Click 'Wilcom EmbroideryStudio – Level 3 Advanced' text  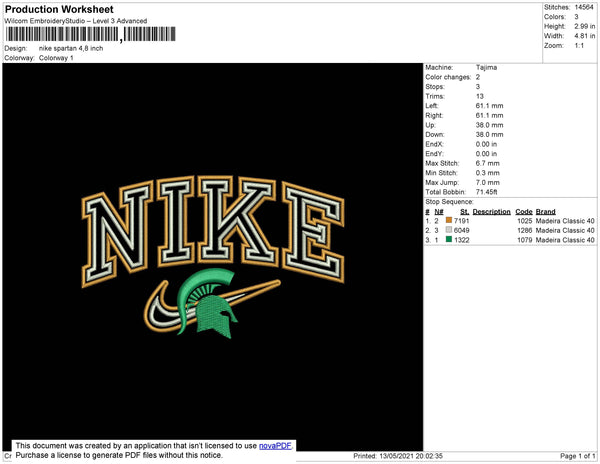click(76, 21)
